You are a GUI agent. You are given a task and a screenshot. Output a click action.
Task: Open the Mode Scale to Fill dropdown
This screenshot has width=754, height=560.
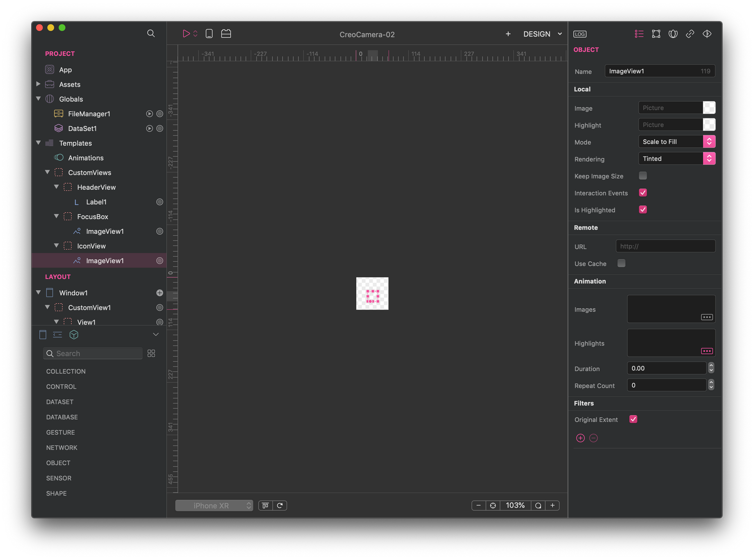pyautogui.click(x=676, y=142)
